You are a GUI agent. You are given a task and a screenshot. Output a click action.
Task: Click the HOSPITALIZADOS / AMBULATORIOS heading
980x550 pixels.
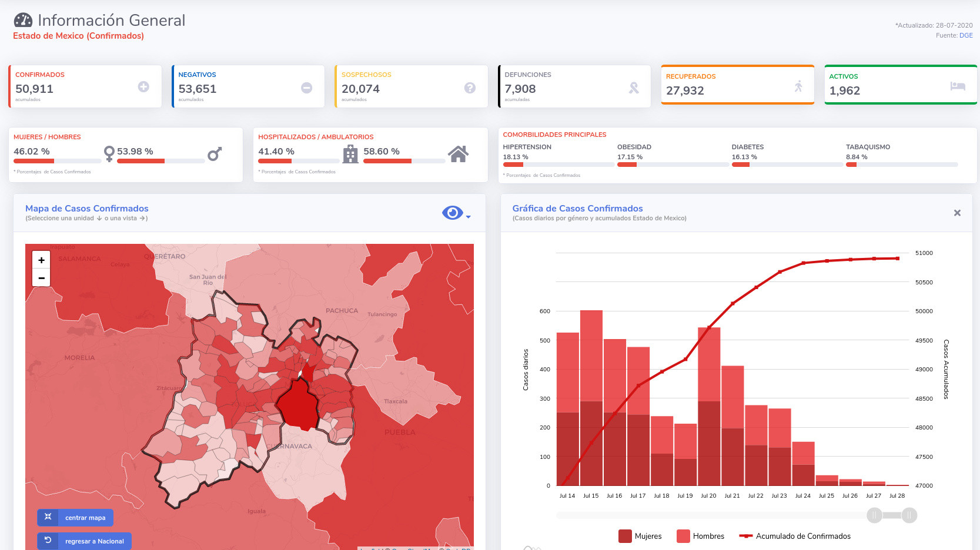tap(316, 137)
